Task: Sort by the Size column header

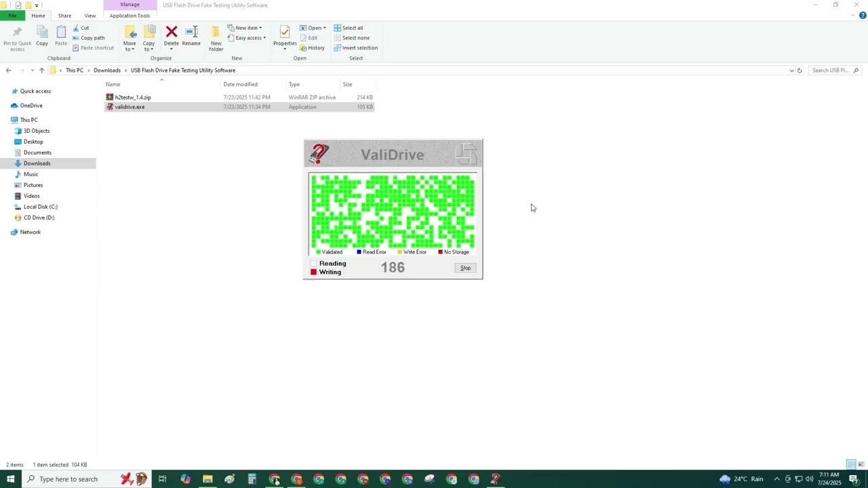Action: (357, 84)
